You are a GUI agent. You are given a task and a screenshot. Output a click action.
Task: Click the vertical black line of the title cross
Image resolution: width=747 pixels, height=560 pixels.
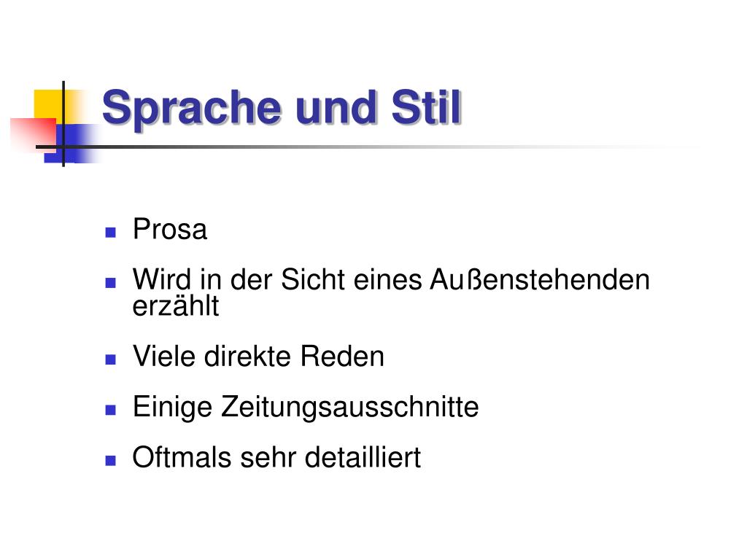click(63, 124)
